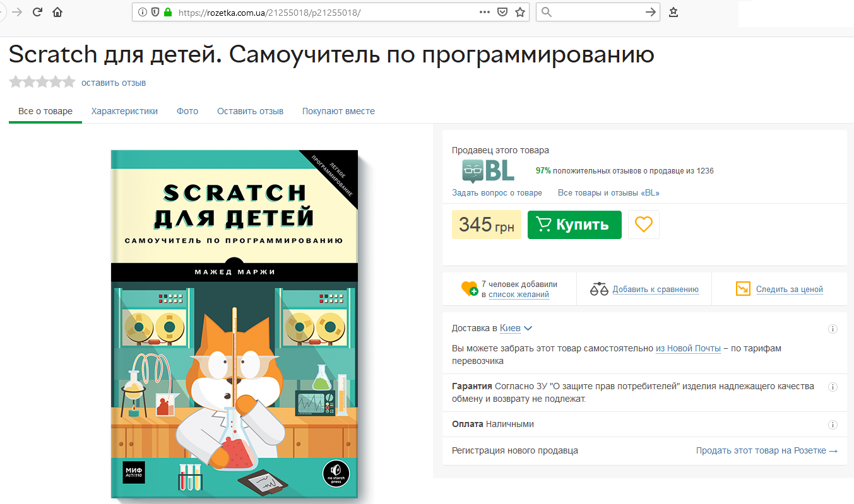The width and height of the screenshot is (854, 504).
Task: Click the info icon beside Гарантия
Action: [833, 387]
